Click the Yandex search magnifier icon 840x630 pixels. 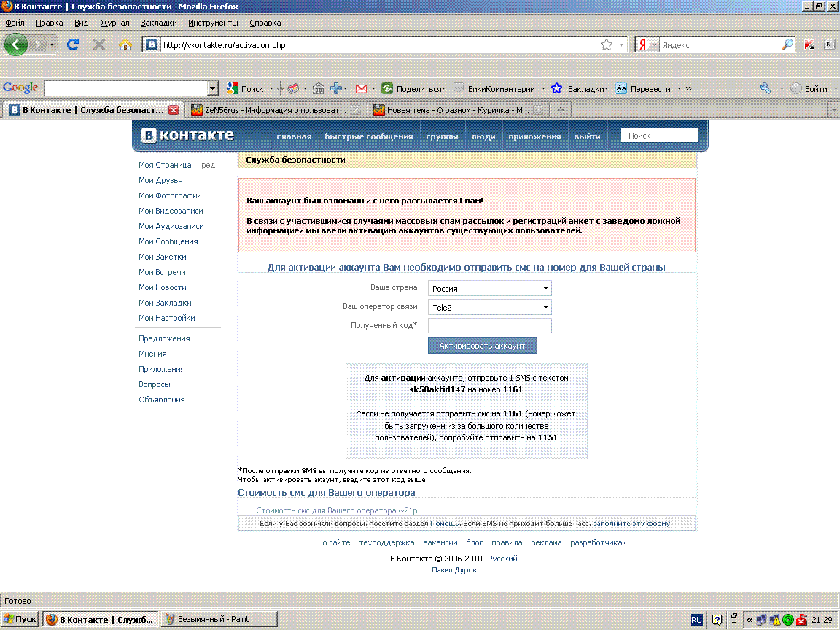pyautogui.click(x=787, y=45)
